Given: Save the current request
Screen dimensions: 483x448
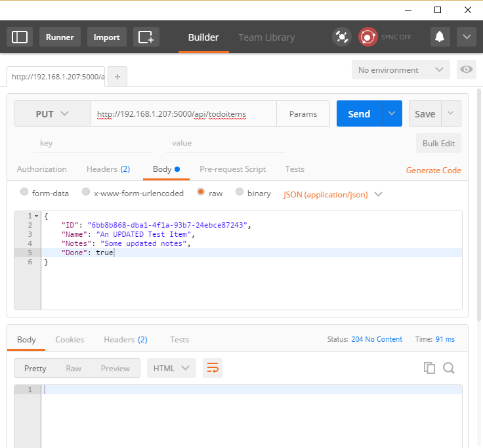Looking at the screenshot, I should [x=425, y=114].
